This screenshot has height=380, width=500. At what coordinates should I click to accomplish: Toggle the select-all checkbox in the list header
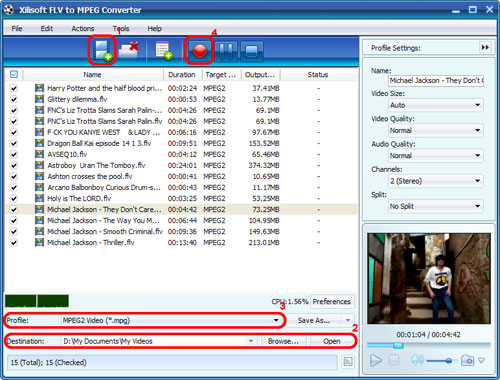14,74
